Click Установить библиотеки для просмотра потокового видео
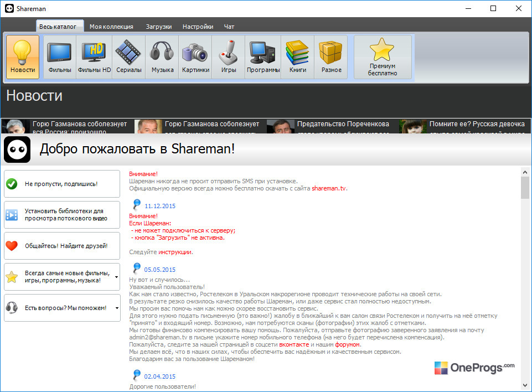The image size is (532, 392). tap(62, 215)
